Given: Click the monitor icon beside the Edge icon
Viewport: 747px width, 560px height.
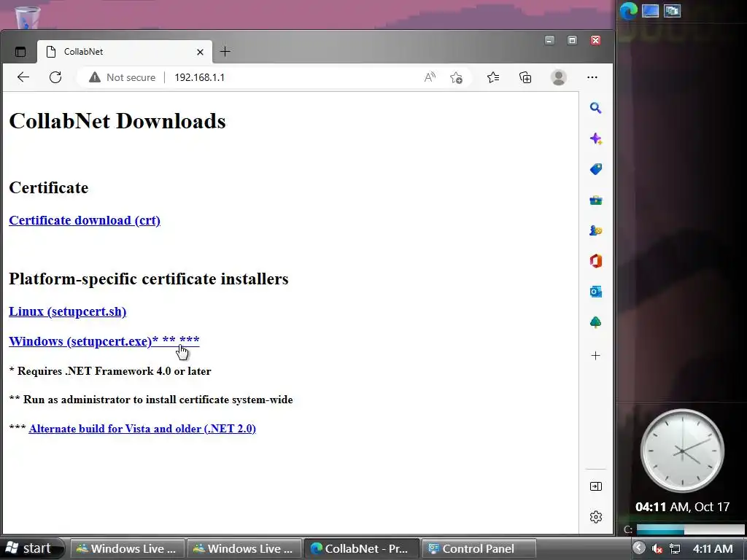Looking at the screenshot, I should 650,11.
